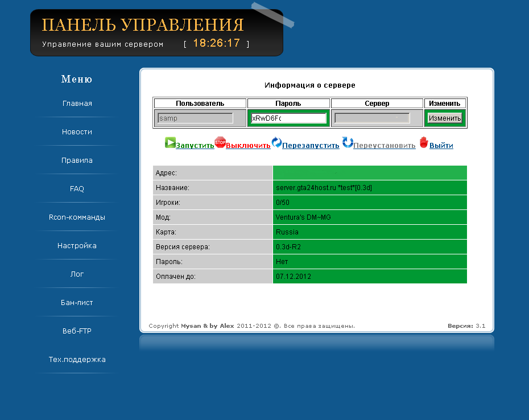Open Тех.поддержка from the menu
Image resolution: width=529 pixels, height=420 pixels.
point(77,360)
